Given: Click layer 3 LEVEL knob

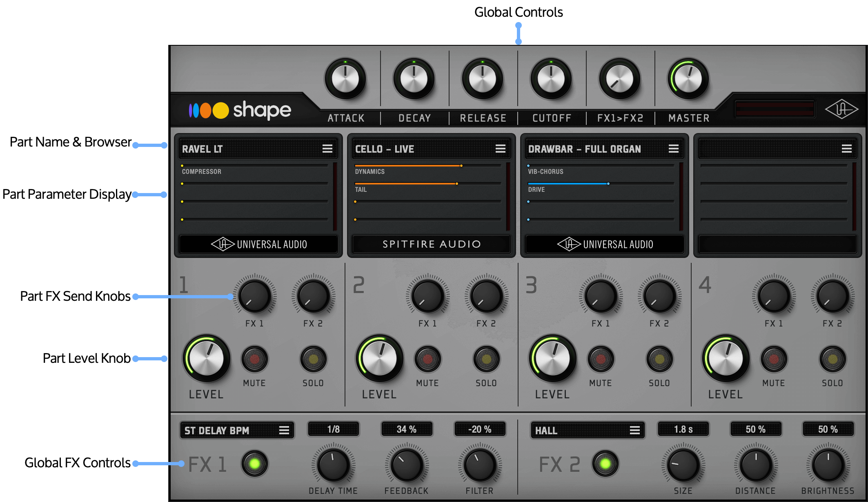Looking at the screenshot, I should 552,359.
